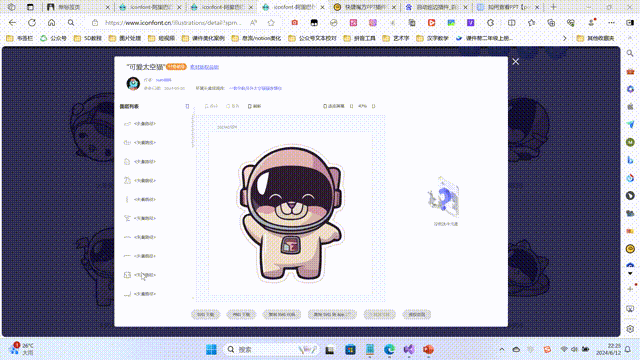
Task: Close the illustration detail popup
Action: (516, 62)
